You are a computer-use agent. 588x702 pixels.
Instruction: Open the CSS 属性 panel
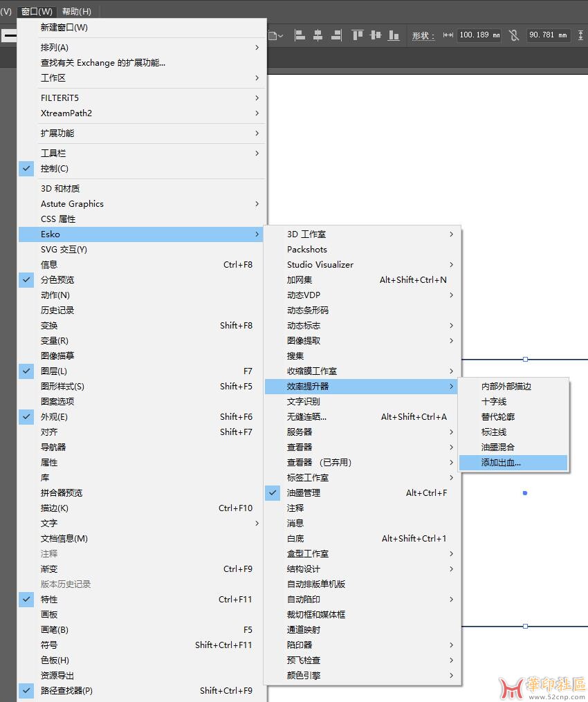tap(143, 219)
